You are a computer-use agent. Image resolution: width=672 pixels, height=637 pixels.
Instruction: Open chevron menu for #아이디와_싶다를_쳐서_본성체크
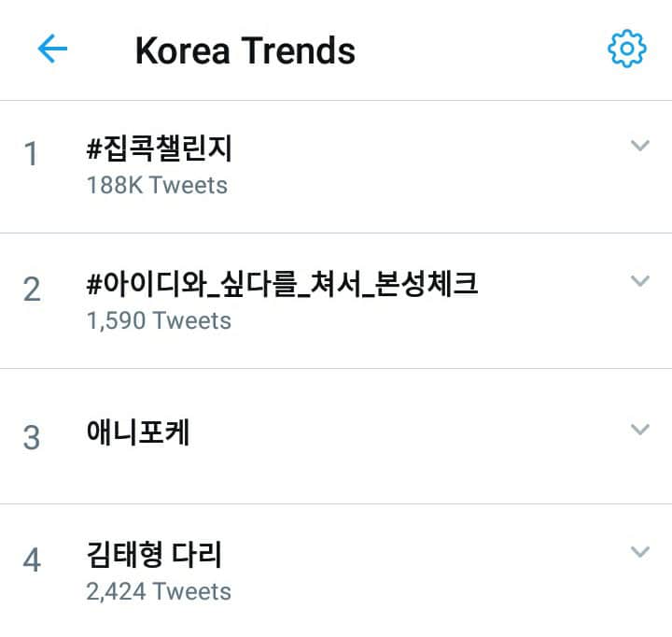[639, 280]
